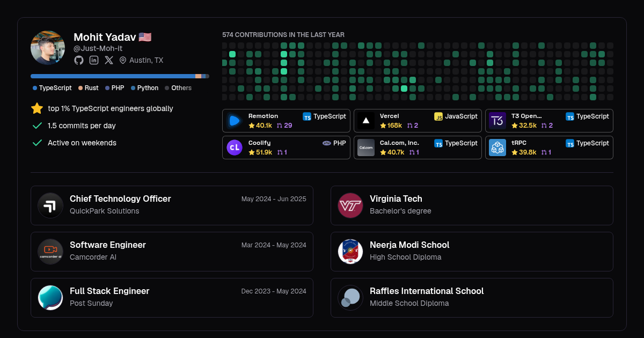Click the Camcorder AI company logo

[x=50, y=252]
